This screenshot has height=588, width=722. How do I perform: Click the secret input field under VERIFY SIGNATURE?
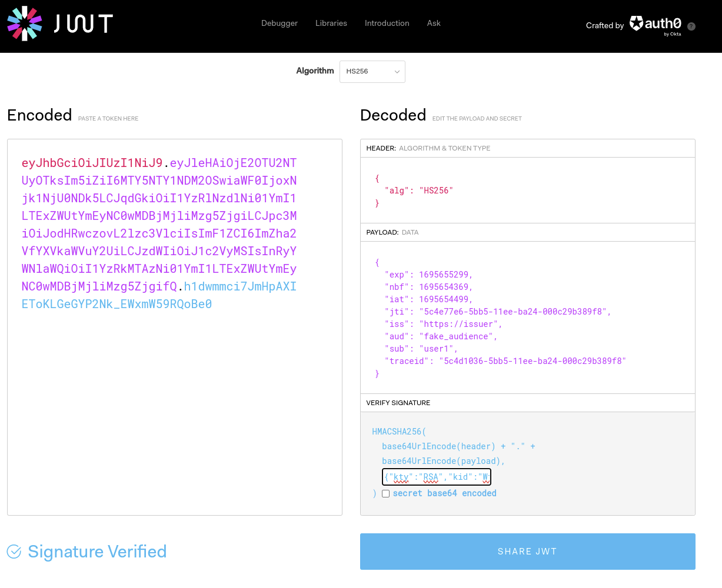click(x=436, y=476)
